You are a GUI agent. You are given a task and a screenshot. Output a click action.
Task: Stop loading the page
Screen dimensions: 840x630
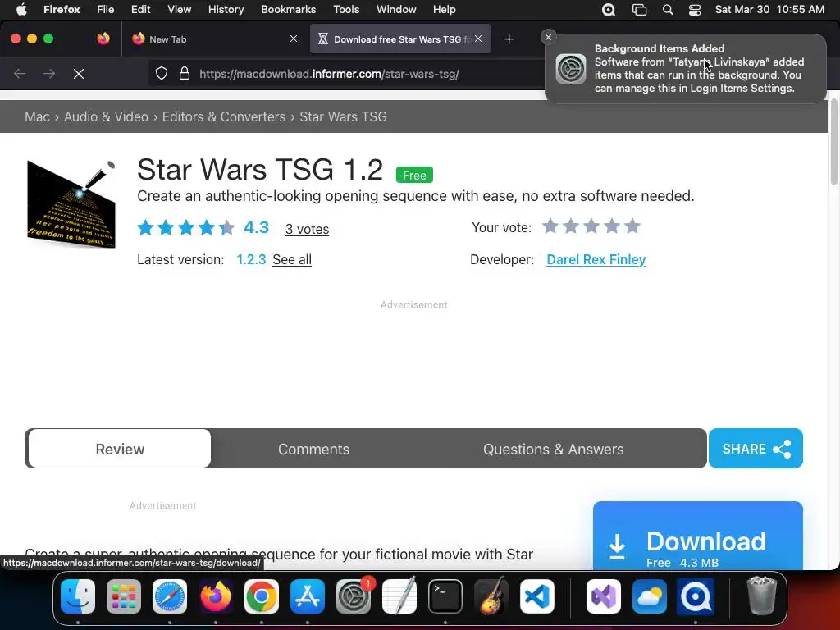coord(79,74)
